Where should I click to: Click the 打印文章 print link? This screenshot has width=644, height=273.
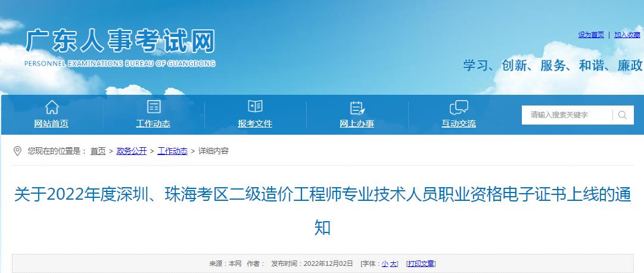click(x=421, y=263)
